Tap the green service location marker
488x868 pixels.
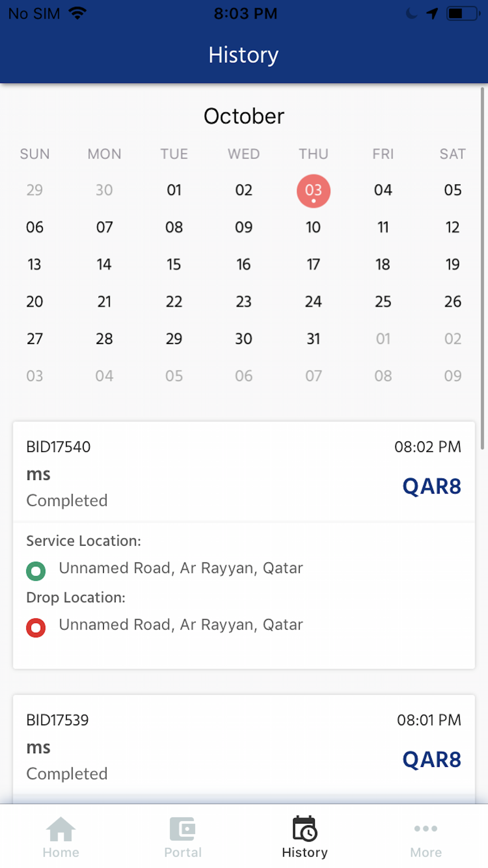36,571
